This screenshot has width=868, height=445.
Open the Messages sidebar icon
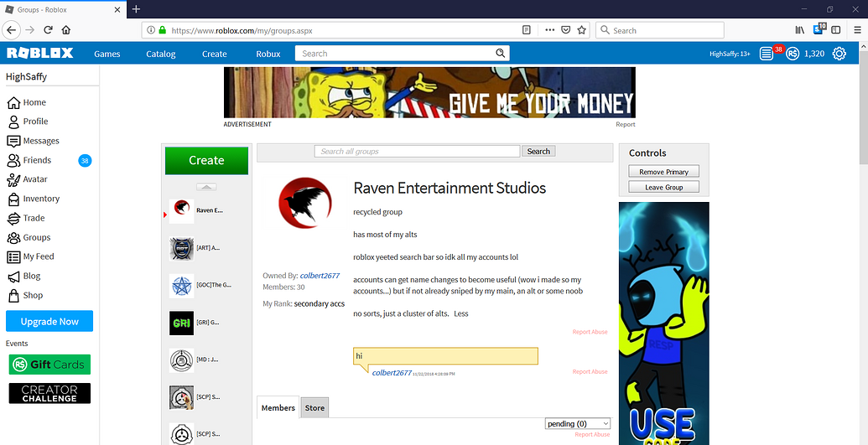click(x=14, y=141)
